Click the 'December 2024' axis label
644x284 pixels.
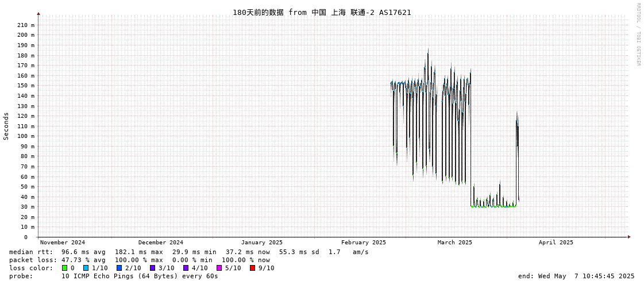pyautogui.click(x=161, y=243)
